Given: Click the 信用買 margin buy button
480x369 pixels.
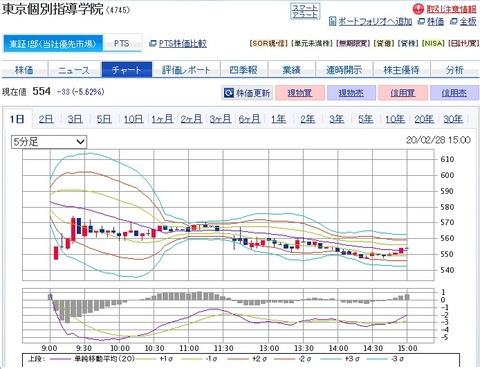Looking at the screenshot, I should pos(403,93).
